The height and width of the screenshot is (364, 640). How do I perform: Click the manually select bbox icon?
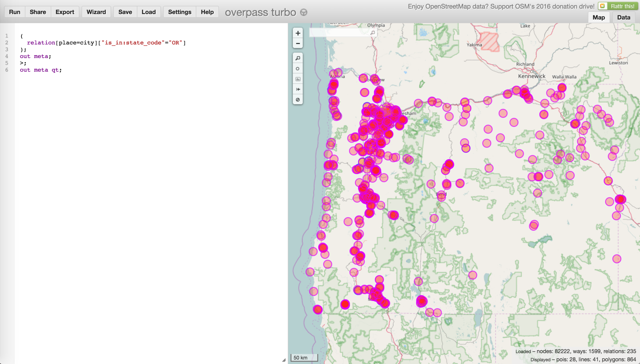298,79
